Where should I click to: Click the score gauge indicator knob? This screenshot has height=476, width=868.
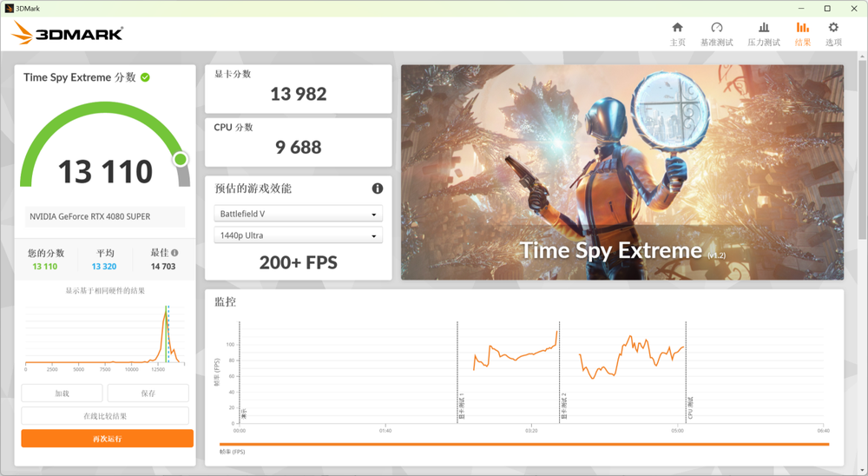point(181,160)
